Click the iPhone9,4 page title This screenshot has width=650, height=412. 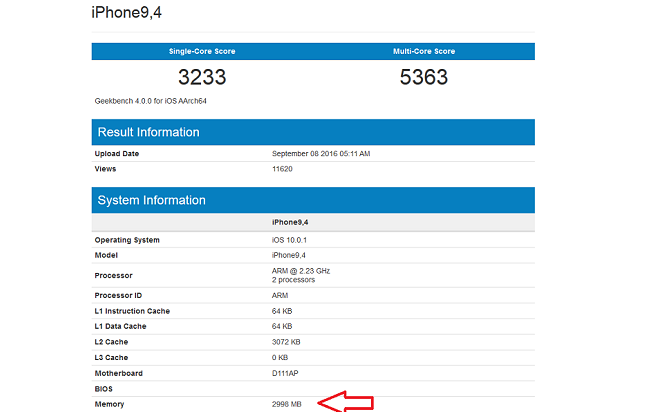pyautogui.click(x=126, y=12)
